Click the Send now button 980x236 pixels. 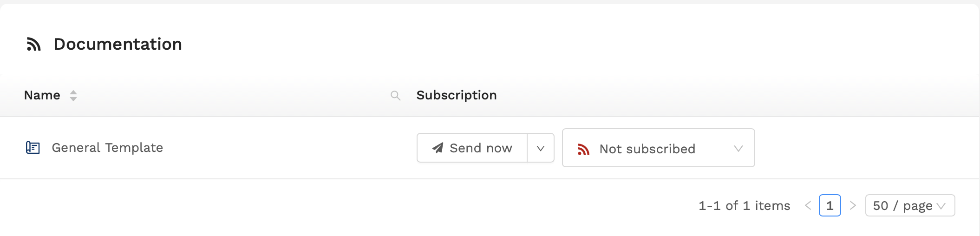tap(472, 148)
